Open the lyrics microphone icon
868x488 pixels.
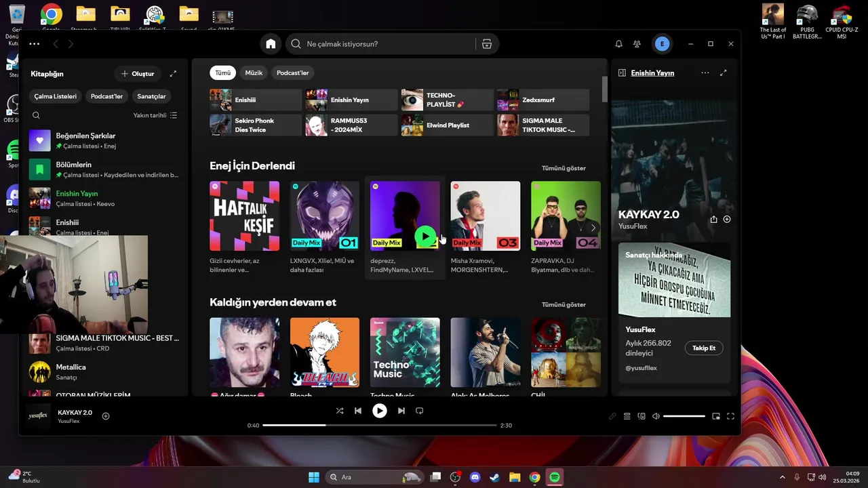pyautogui.click(x=612, y=416)
